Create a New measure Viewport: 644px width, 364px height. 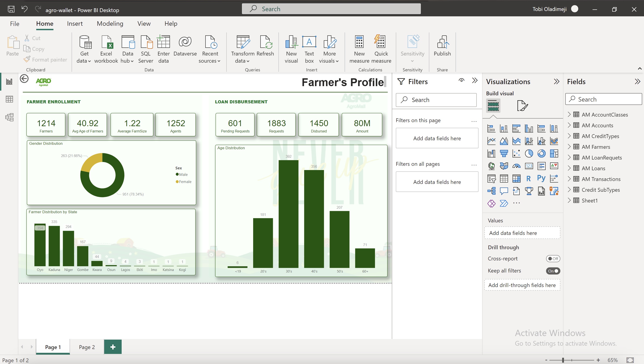tap(359, 49)
